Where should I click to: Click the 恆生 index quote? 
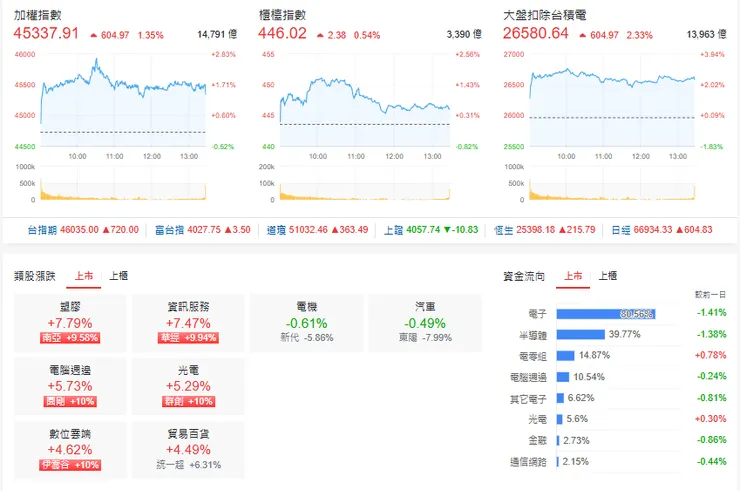point(545,230)
